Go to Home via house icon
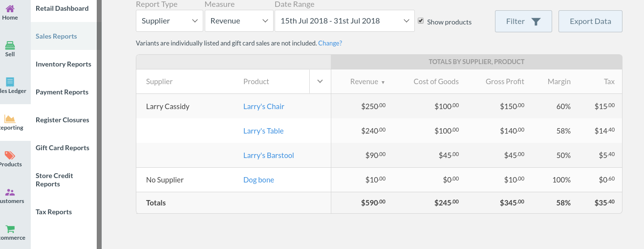The width and height of the screenshot is (644, 249). tap(10, 9)
